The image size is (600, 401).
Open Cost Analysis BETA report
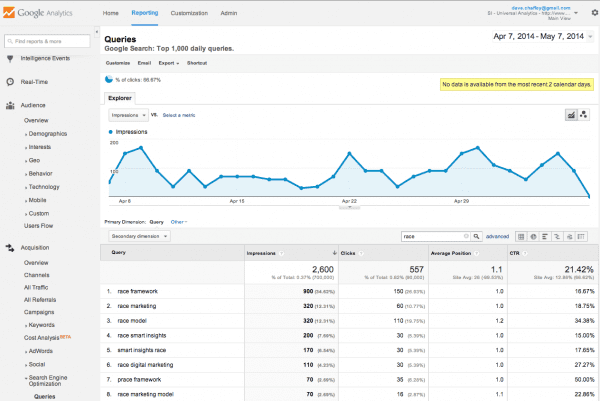[x=47, y=337]
